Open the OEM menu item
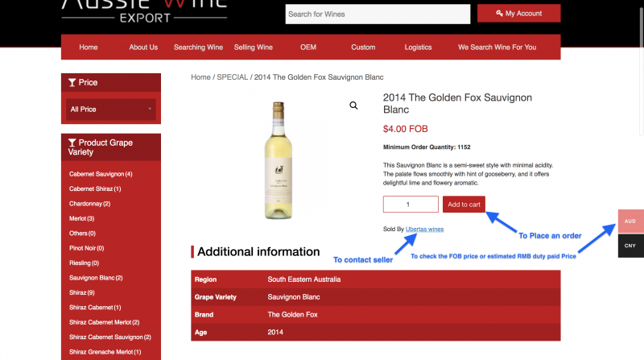The height and width of the screenshot is (360, 644). coord(308,48)
